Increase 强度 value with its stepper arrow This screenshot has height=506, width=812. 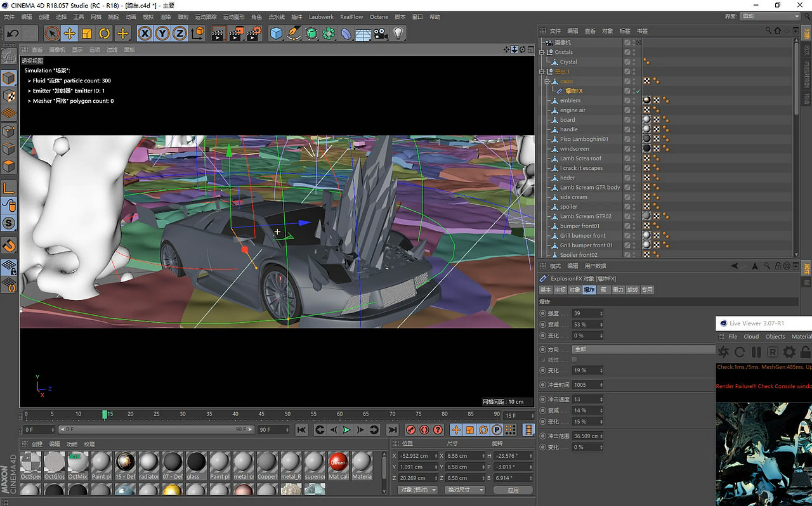tap(601, 311)
